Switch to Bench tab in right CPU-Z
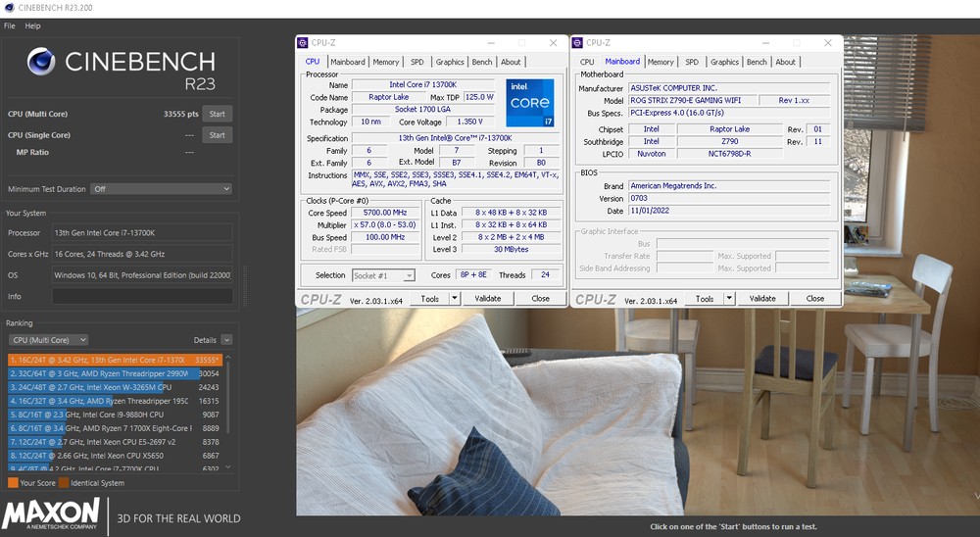 [x=757, y=62]
